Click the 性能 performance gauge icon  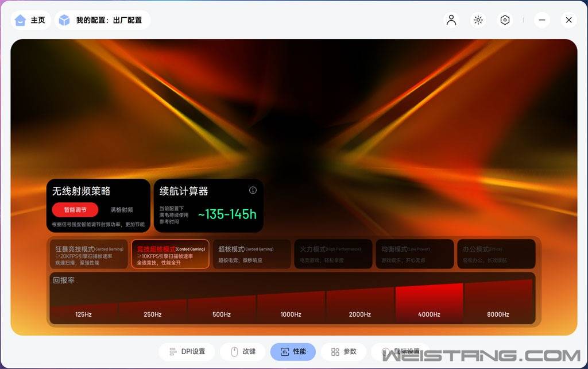(285, 351)
